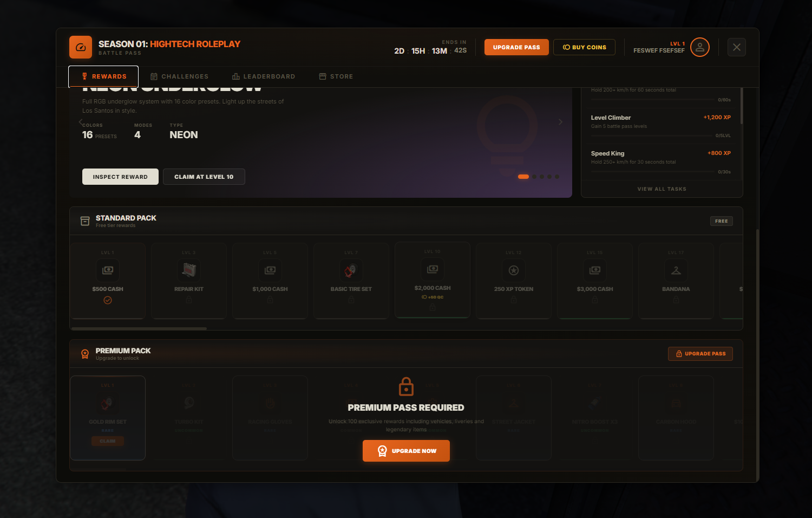Select the last carousel indicator dot
Image resolution: width=812 pixels, height=518 pixels.
[x=557, y=177]
